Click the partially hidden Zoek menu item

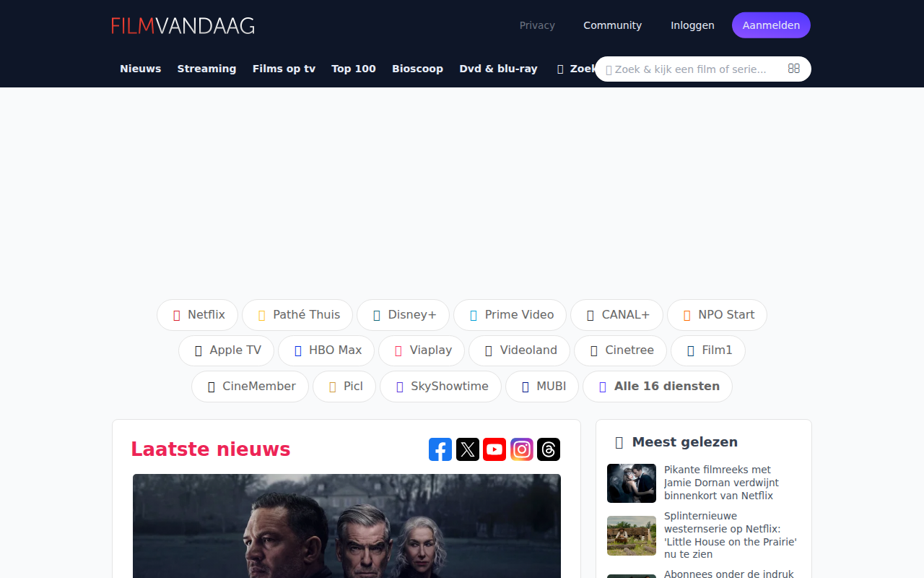pos(577,69)
